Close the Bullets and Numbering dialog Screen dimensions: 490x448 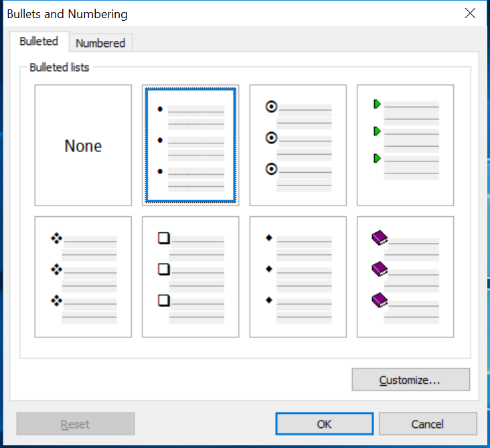(471, 13)
